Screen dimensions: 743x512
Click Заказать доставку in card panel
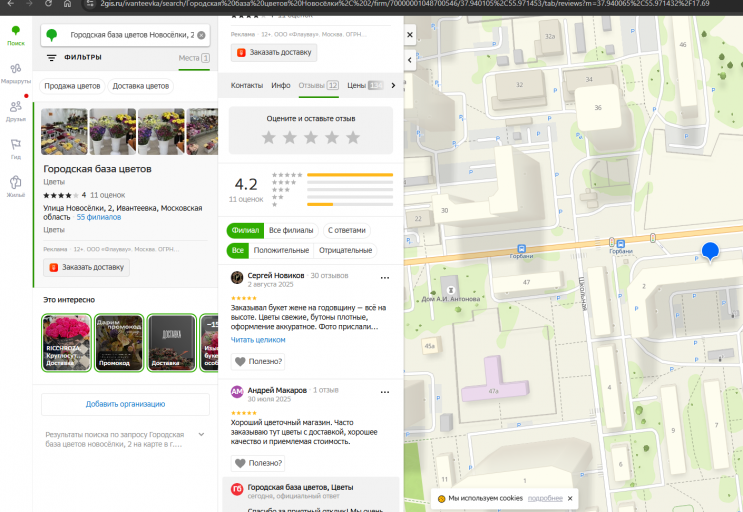(274, 53)
